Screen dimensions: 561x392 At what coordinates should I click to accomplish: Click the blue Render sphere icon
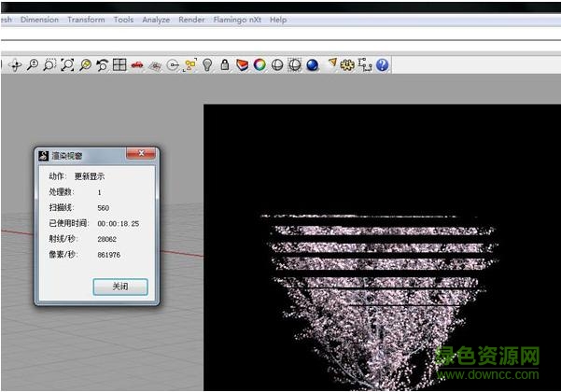click(x=312, y=65)
